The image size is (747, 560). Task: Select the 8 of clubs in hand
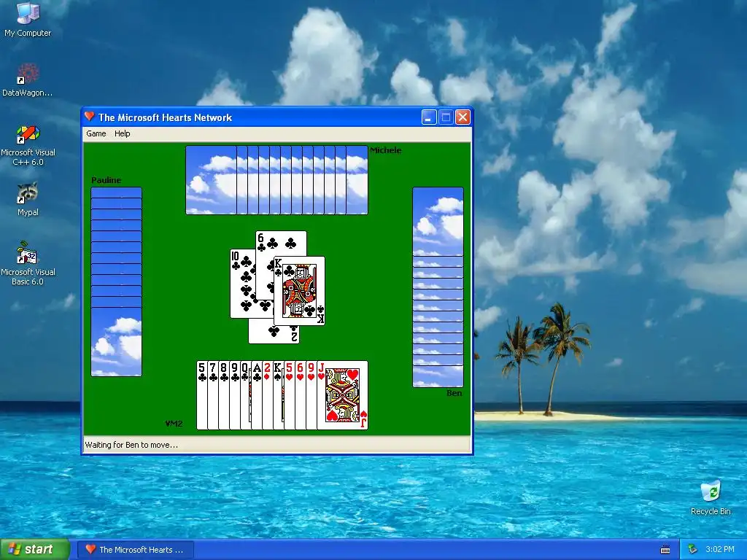tap(224, 395)
